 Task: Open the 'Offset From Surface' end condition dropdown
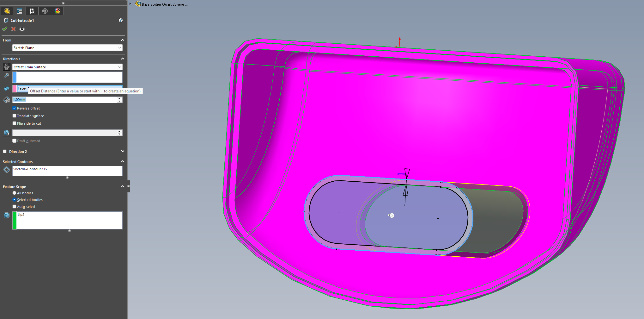67,67
